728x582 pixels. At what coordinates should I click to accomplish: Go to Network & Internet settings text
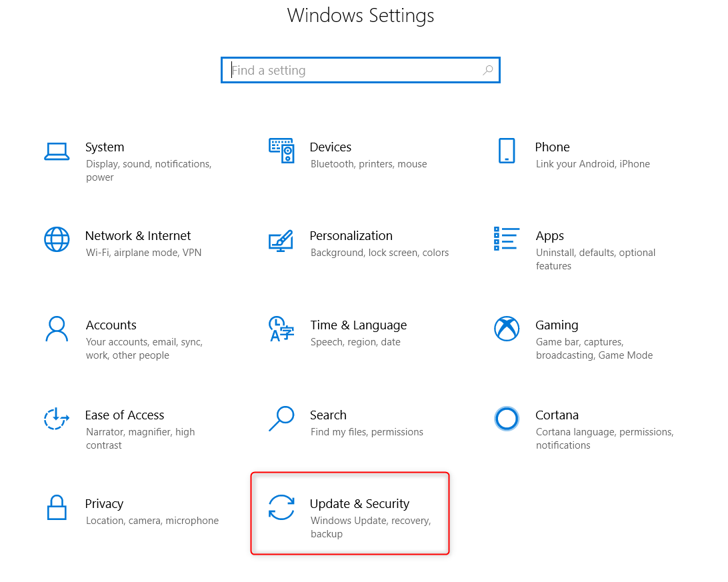[x=138, y=236]
